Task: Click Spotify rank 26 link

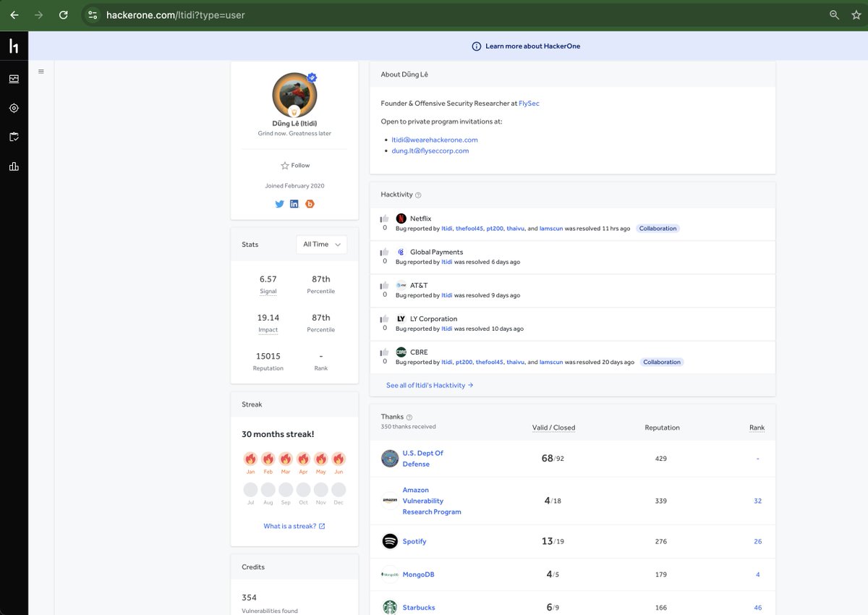Action: [x=757, y=541]
